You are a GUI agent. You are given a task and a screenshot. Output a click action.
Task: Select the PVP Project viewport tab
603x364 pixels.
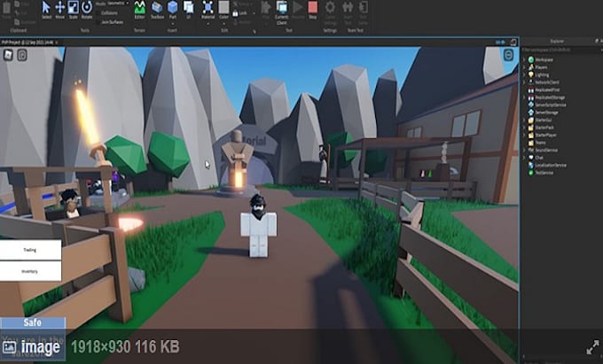[29, 43]
